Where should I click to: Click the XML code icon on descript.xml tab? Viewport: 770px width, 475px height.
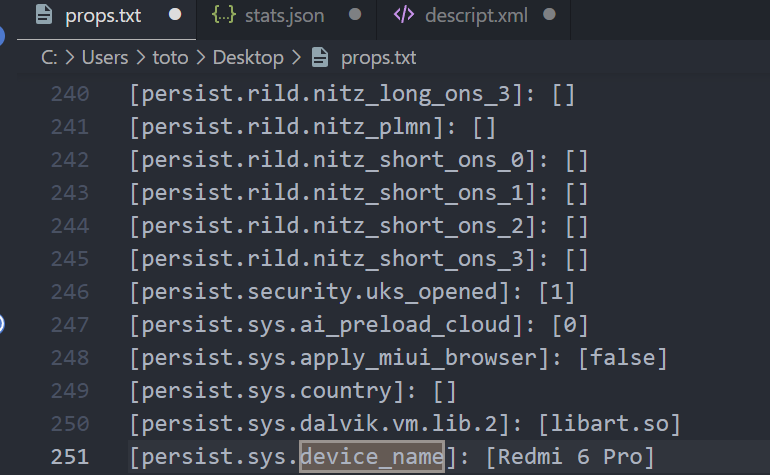[x=404, y=15]
